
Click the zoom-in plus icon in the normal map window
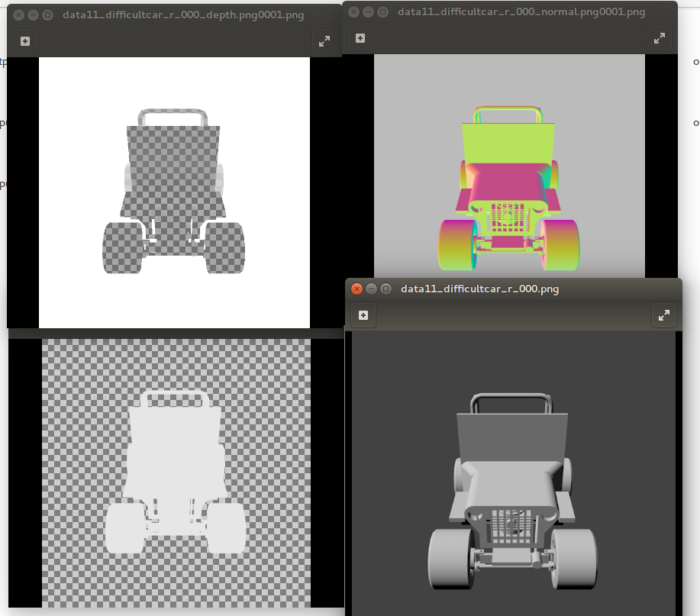coord(360,38)
